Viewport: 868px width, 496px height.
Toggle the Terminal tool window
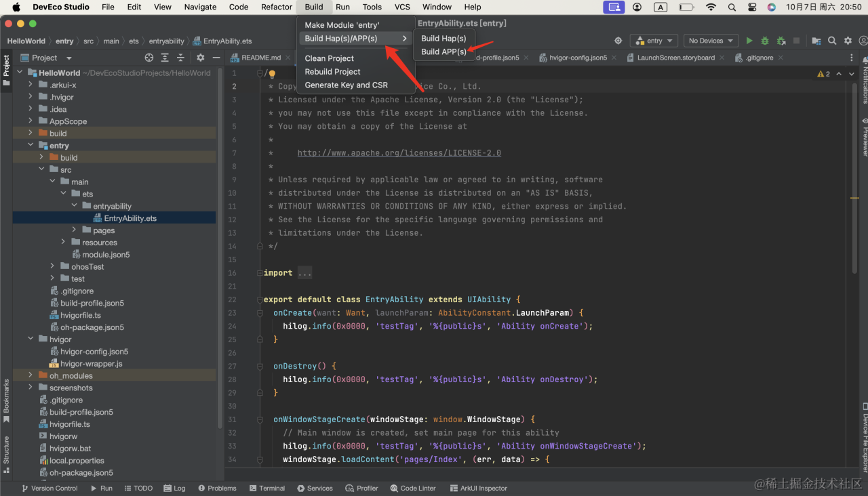coord(267,488)
